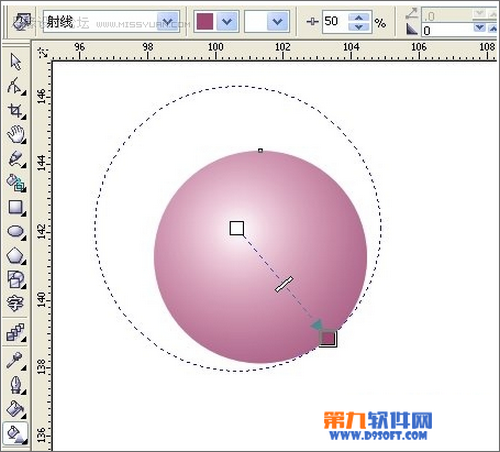Viewport: 500px width, 452px height.
Task: Open the purple color picker dropdown arrow
Action: point(227,22)
